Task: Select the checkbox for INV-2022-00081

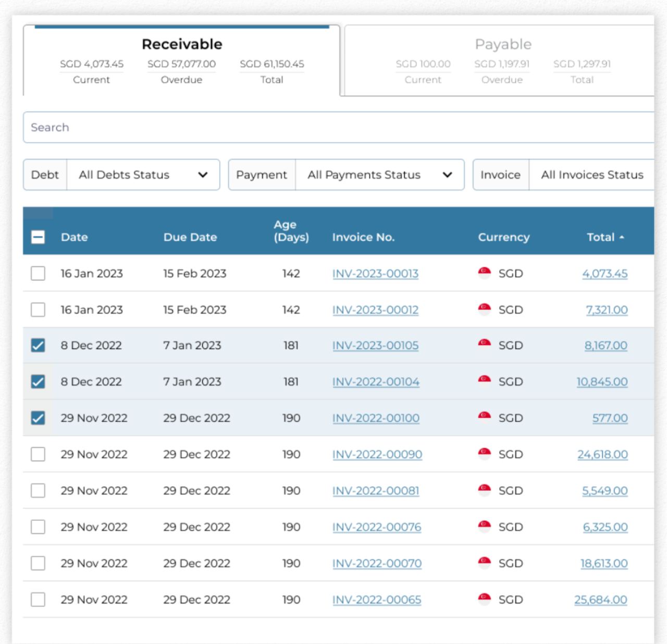Action: pos(38,491)
